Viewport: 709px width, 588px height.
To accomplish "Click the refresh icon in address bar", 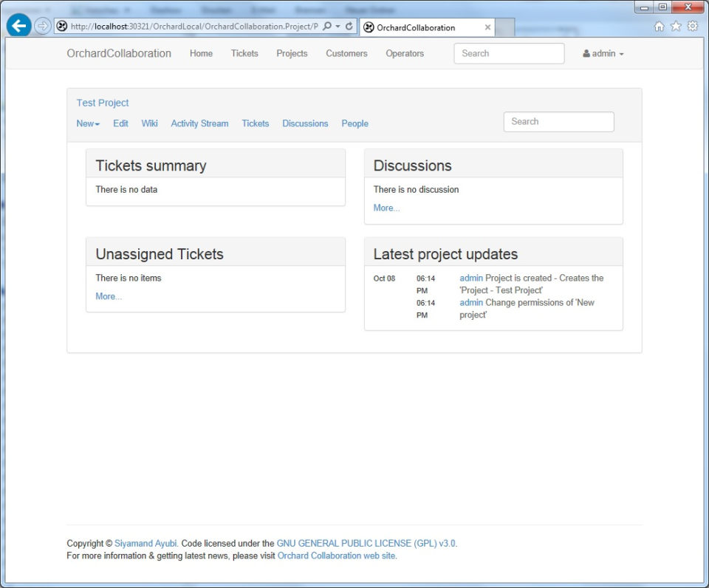I will pos(349,27).
